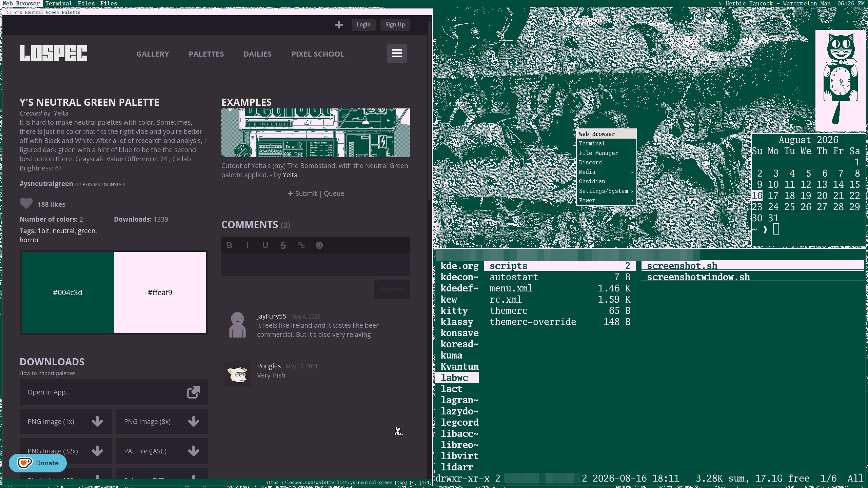This screenshot has height=488, width=868.
Task: Click Pongles' avatar in comments
Action: [237, 374]
